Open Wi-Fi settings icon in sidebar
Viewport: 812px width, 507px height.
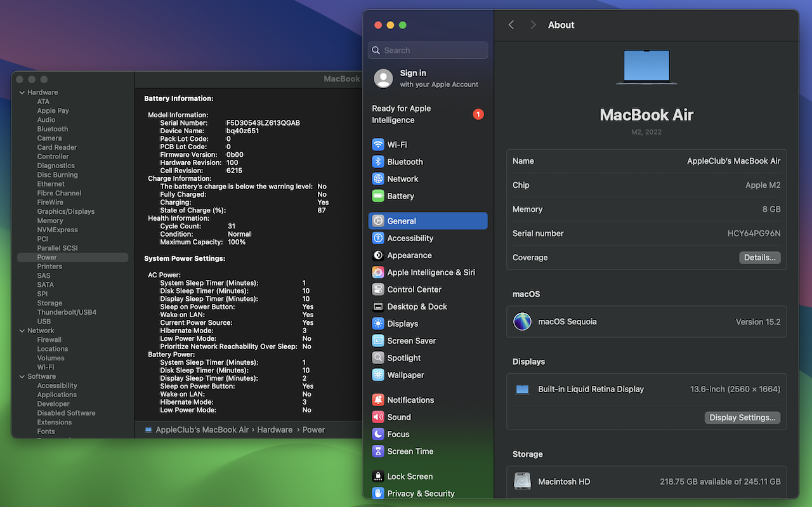pyautogui.click(x=378, y=145)
